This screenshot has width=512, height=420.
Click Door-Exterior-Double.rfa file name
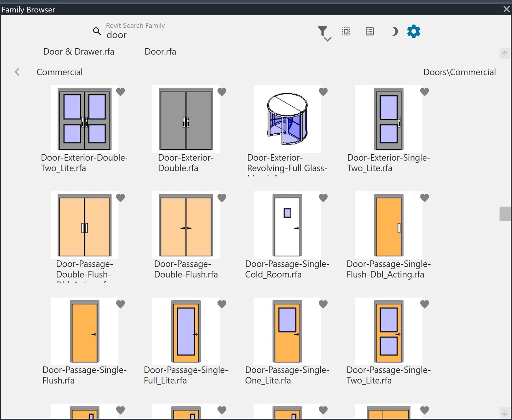pos(186,163)
